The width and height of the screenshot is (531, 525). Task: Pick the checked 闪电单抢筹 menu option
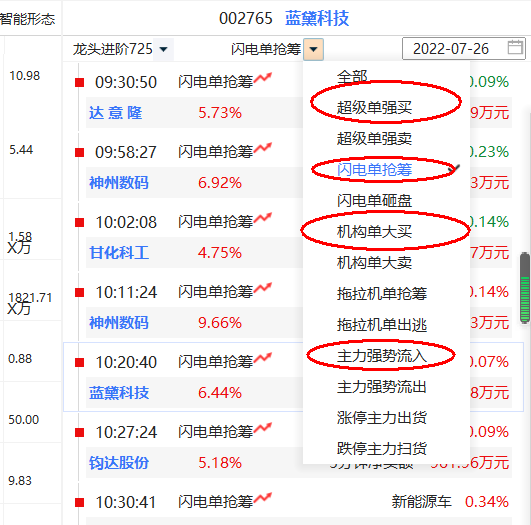click(x=374, y=169)
